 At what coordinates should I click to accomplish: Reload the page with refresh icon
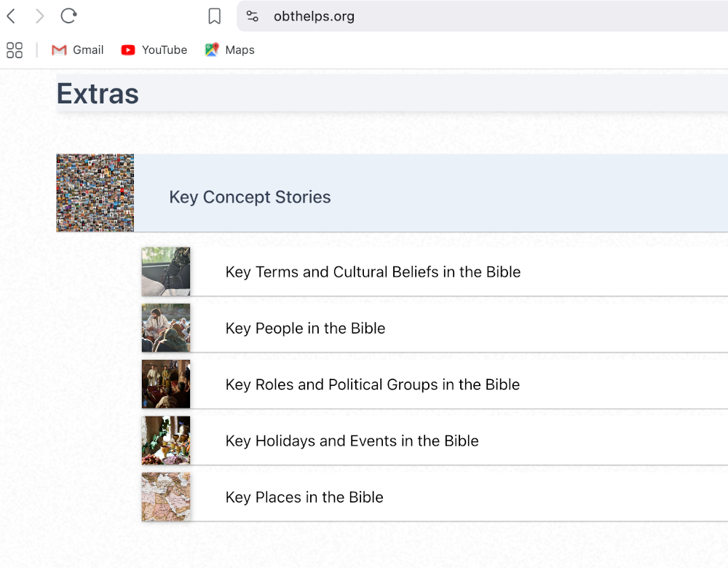[68, 16]
